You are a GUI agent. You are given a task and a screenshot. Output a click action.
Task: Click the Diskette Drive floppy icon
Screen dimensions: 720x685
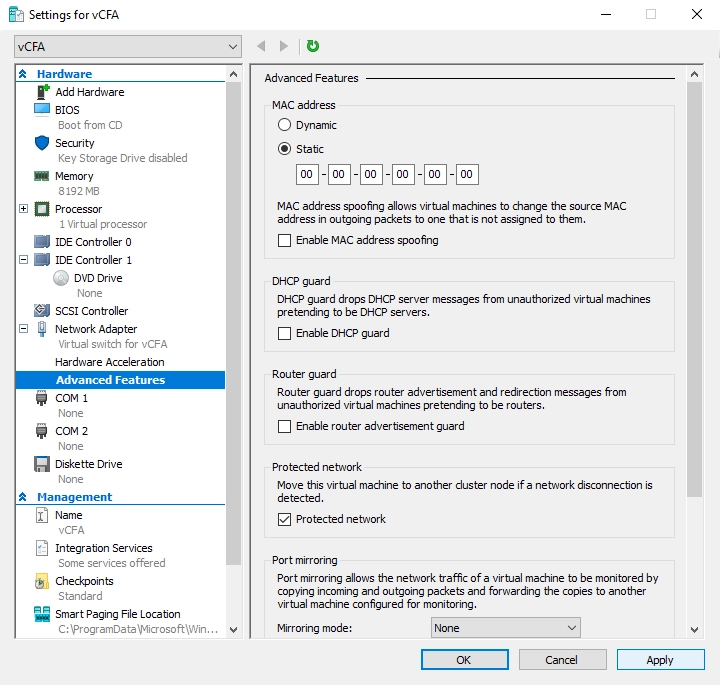pos(42,464)
